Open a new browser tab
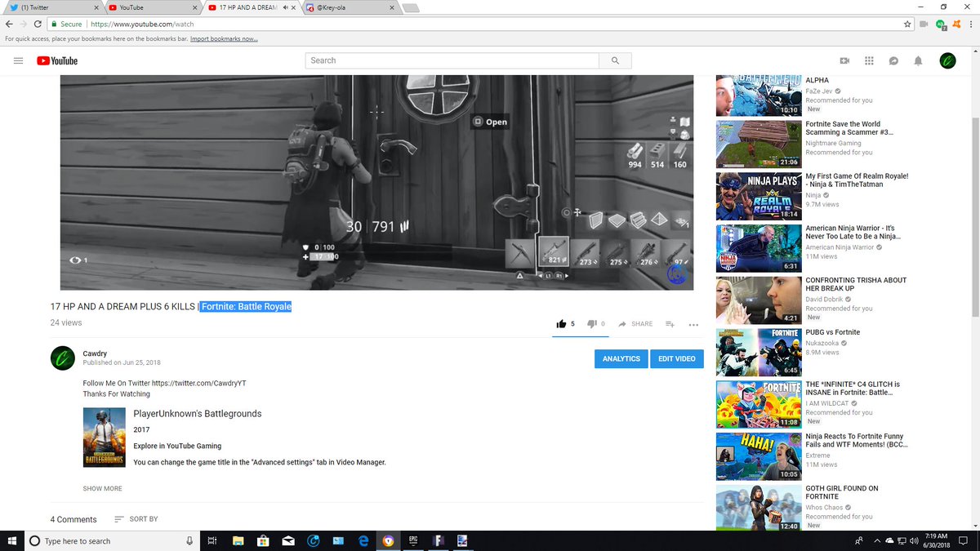 [x=412, y=8]
